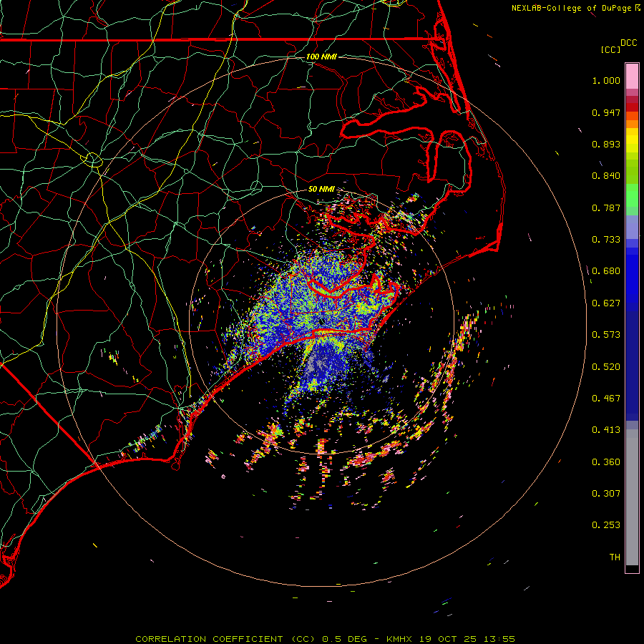Click the Correlation Coefficient caption at the bottom
644x644 pixels.
tap(325, 639)
